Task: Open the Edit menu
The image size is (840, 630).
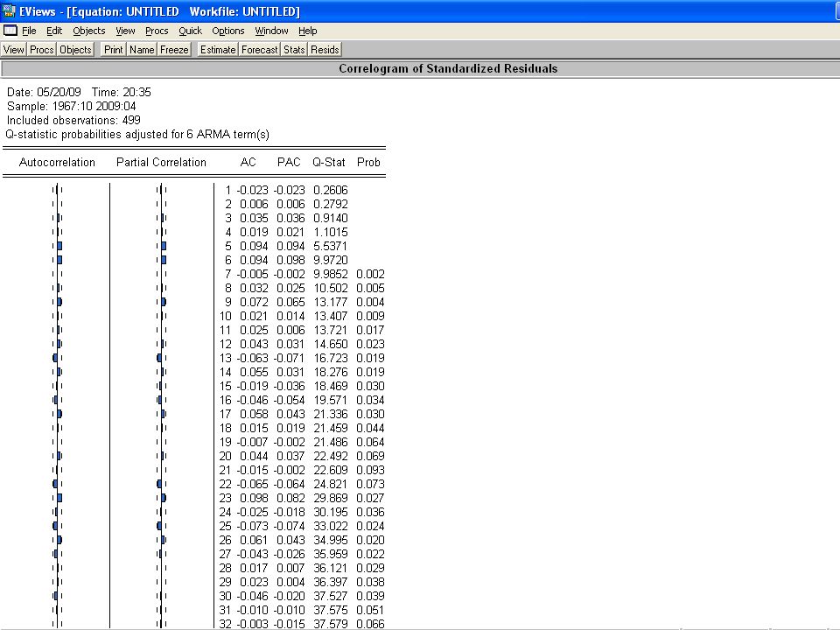Action: pyautogui.click(x=54, y=31)
